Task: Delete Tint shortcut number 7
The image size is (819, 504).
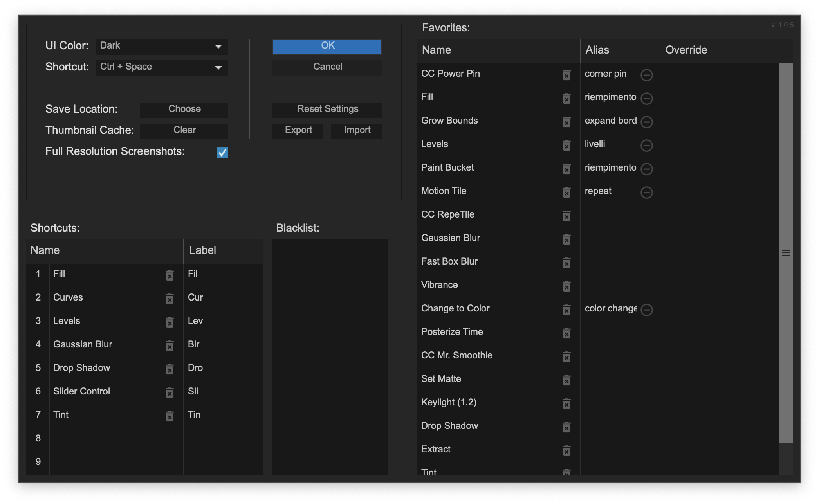Action: pos(170,416)
